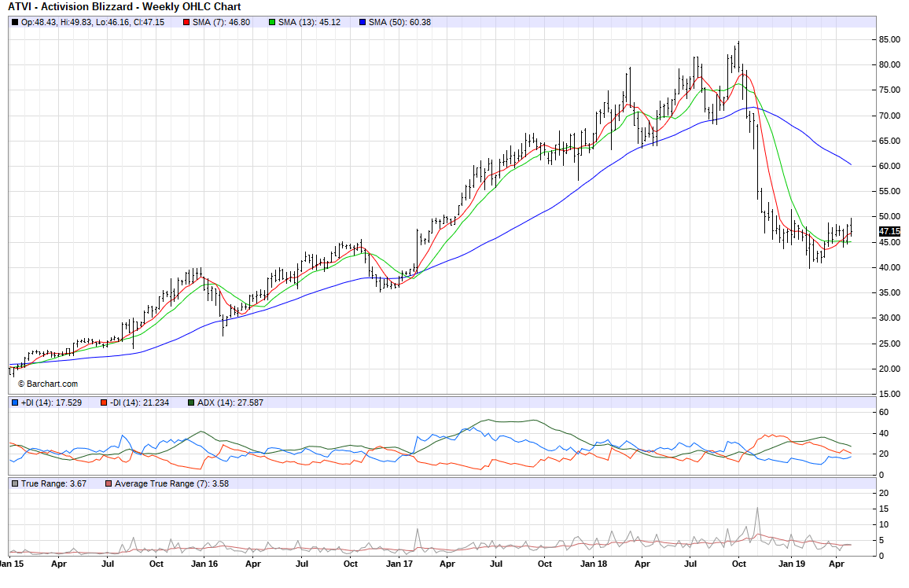Click the black OHLC legend swatch
Screen dimensions: 909x588
point(15,22)
